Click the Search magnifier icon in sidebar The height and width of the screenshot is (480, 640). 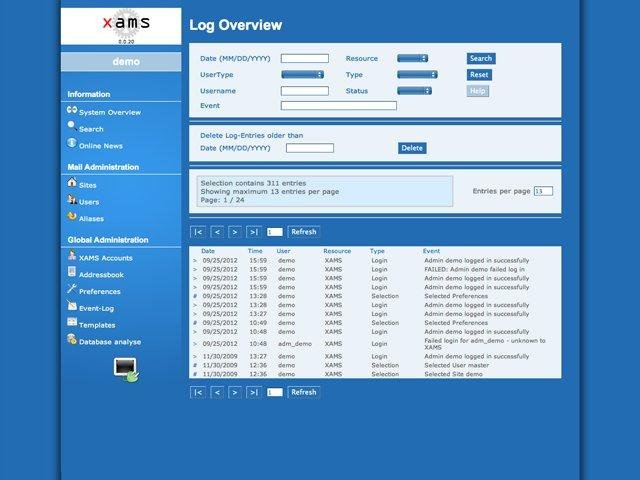click(72, 126)
